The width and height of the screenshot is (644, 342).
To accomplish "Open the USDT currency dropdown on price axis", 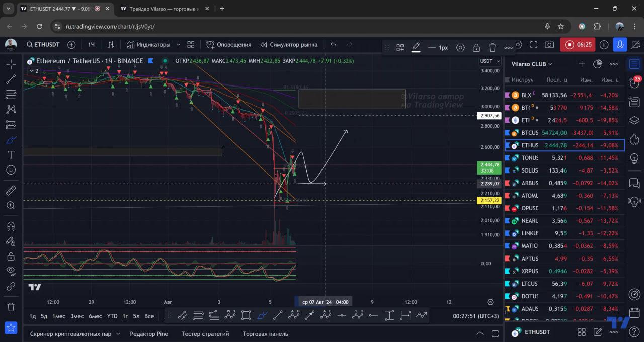I will click(490, 61).
